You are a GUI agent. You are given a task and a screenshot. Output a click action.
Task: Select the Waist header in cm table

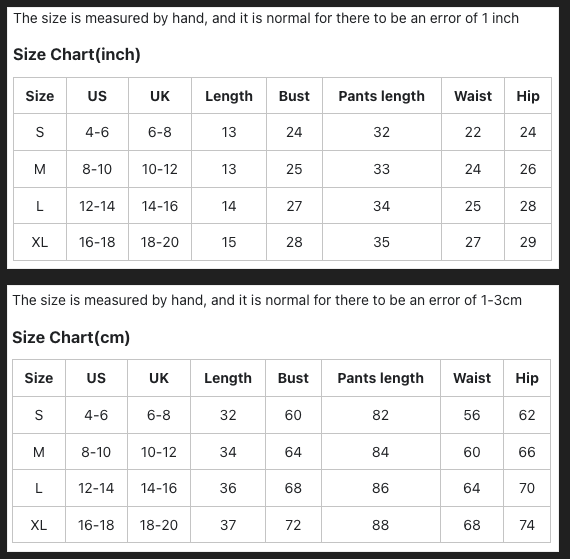click(472, 378)
